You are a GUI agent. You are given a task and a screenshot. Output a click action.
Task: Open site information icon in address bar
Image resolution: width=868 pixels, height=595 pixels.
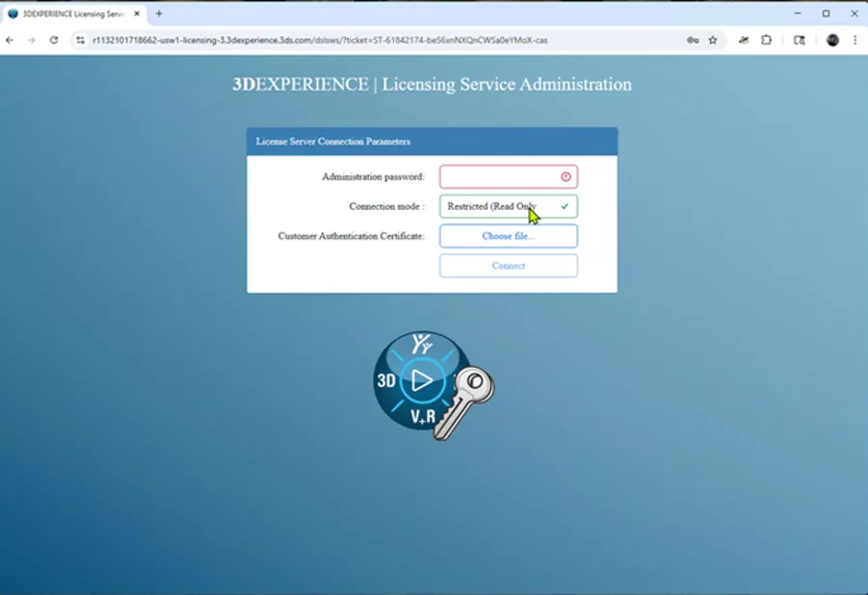tap(81, 39)
